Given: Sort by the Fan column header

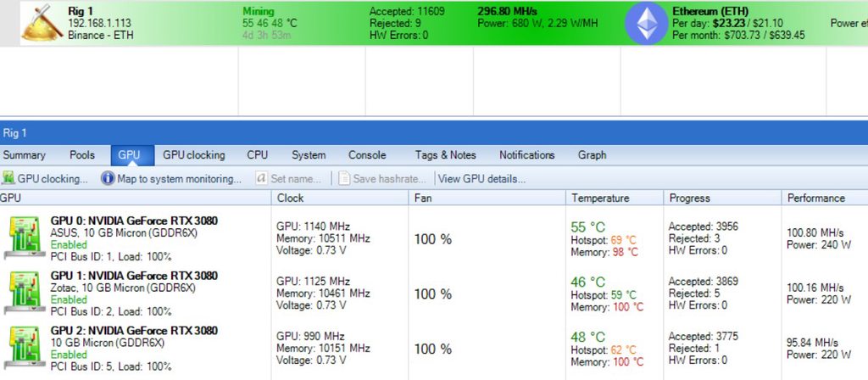Looking at the screenshot, I should click(x=487, y=198).
